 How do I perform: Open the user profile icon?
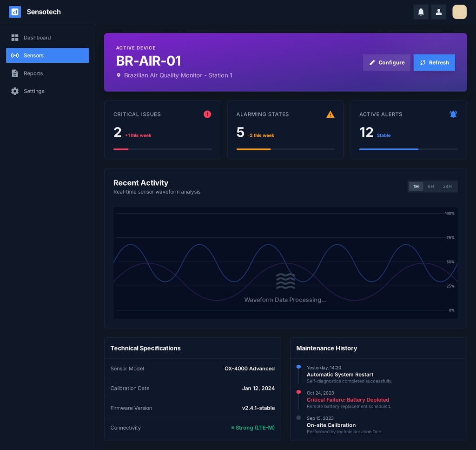coord(439,12)
